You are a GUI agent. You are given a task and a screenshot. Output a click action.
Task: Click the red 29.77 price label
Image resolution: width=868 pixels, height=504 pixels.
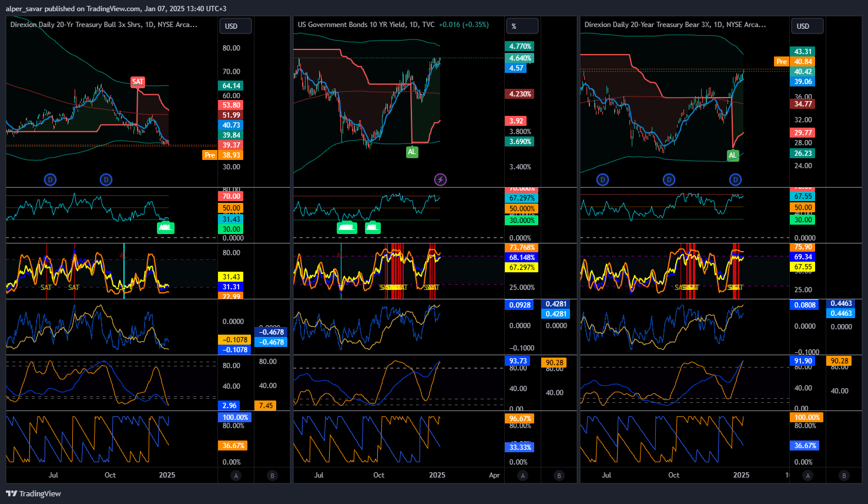click(803, 133)
